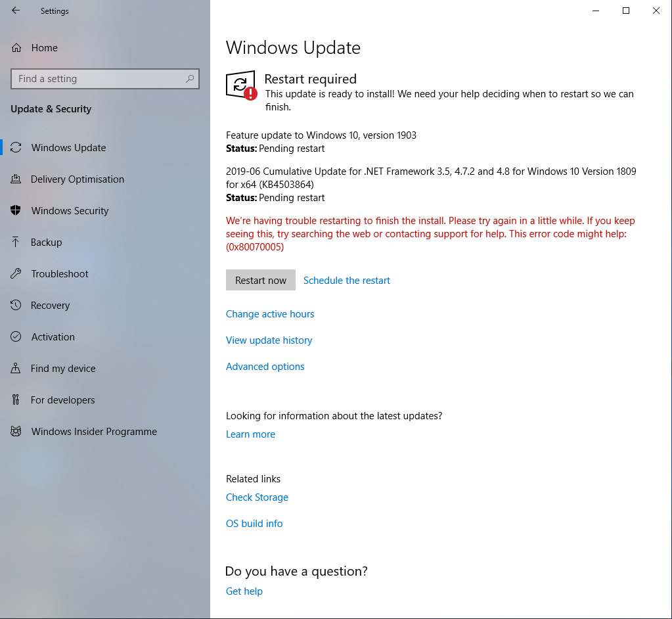This screenshot has height=619, width=672.
Task: Click the Backup upward arrow icon
Action: coord(16,242)
